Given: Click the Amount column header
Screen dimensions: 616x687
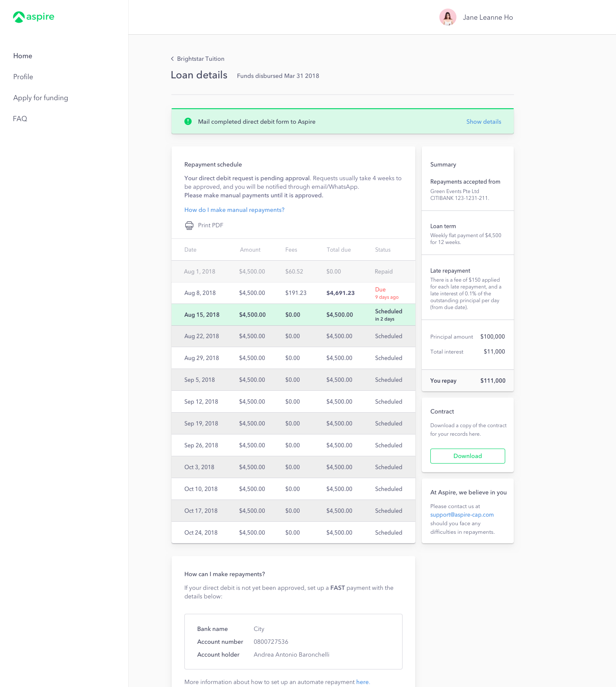Looking at the screenshot, I should (x=250, y=250).
